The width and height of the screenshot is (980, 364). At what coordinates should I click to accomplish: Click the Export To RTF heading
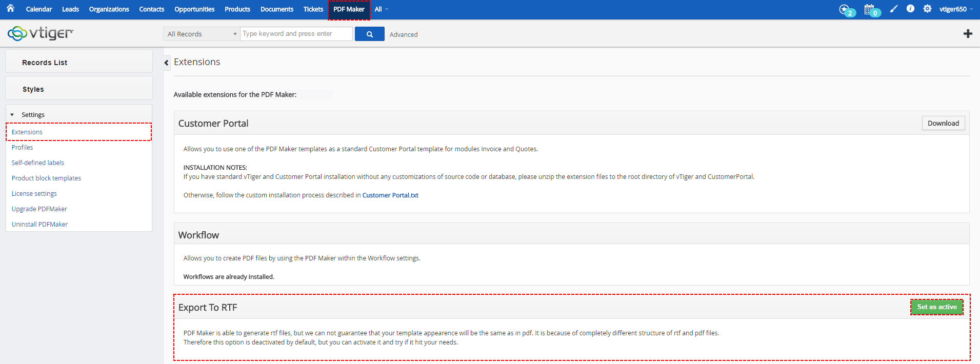click(x=208, y=308)
